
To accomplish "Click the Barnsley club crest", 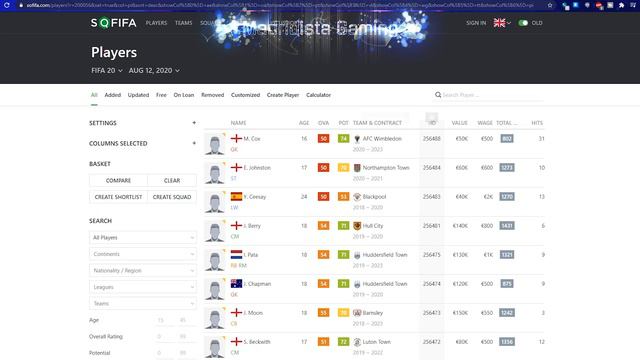I will [x=357, y=313].
